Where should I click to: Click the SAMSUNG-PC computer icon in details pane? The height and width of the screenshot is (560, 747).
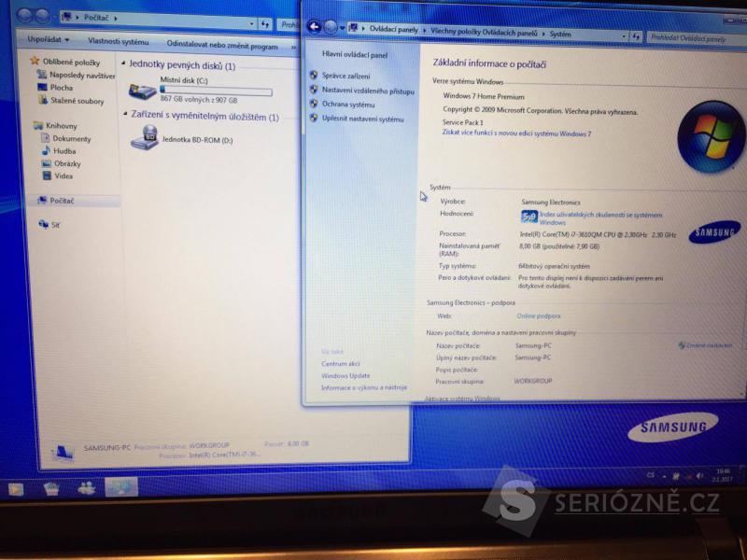click(x=63, y=452)
